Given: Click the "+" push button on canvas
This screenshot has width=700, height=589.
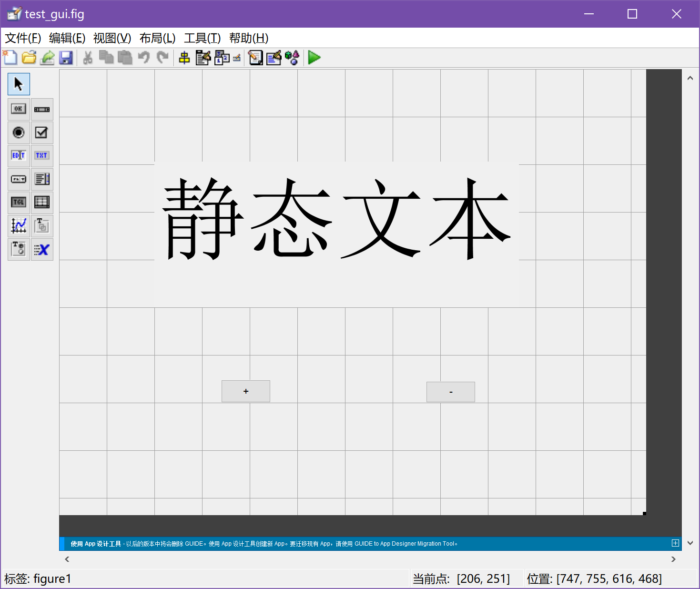Looking at the screenshot, I should (x=246, y=391).
